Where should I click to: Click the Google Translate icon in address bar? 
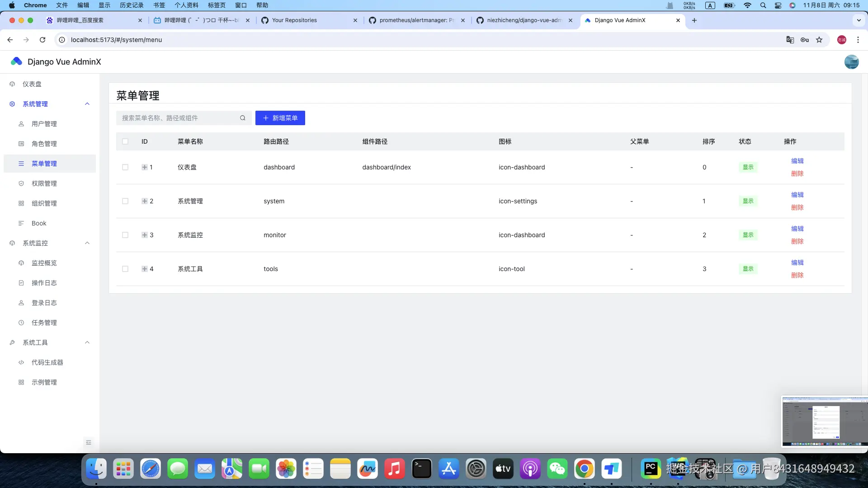pos(790,40)
